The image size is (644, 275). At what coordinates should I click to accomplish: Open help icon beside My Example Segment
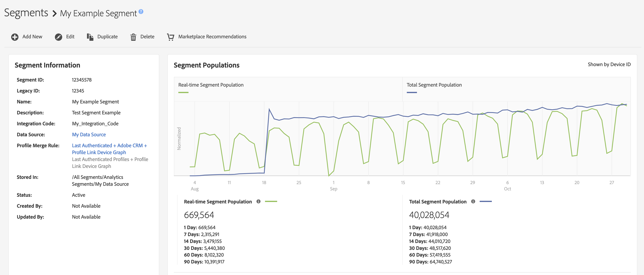click(141, 12)
